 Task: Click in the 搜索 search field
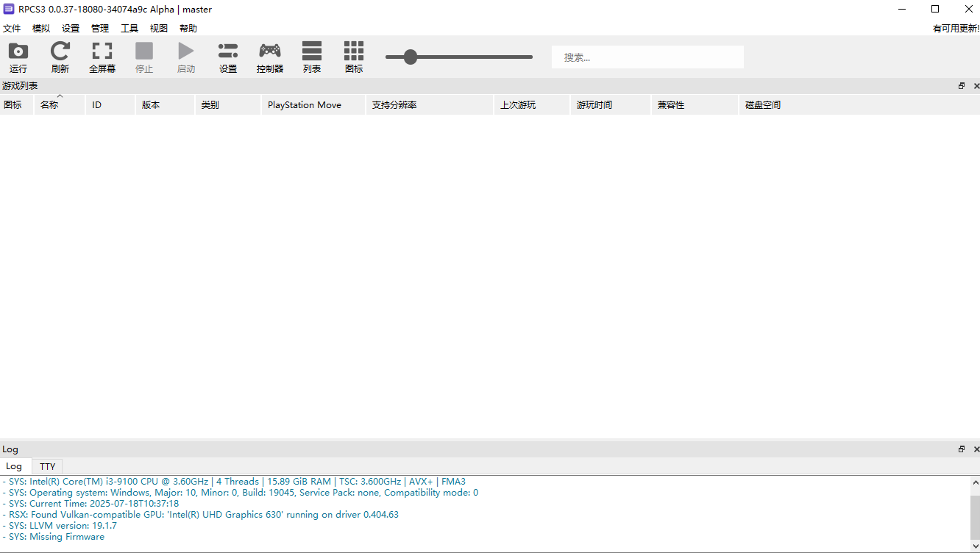(647, 57)
